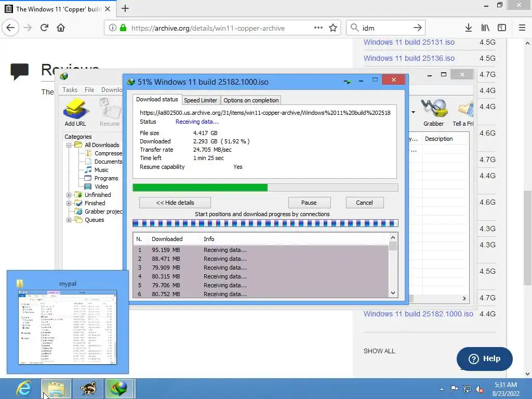Click the Description column header in IDM

click(438, 139)
